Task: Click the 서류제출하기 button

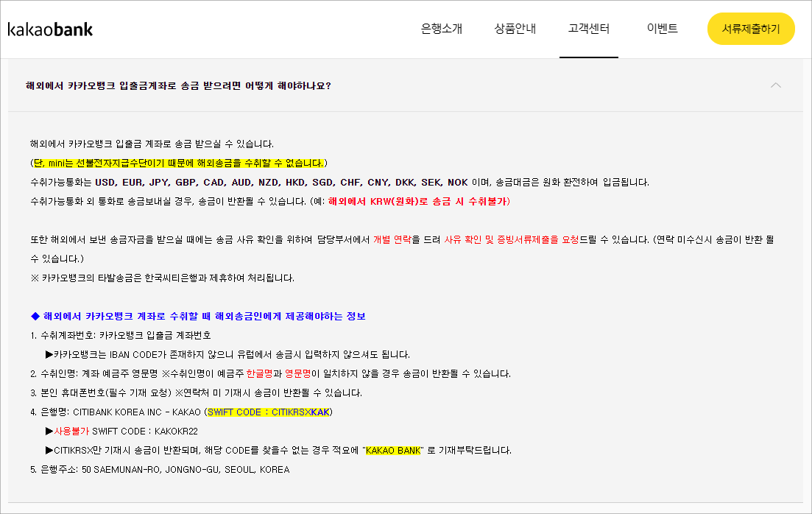Action: (751, 29)
